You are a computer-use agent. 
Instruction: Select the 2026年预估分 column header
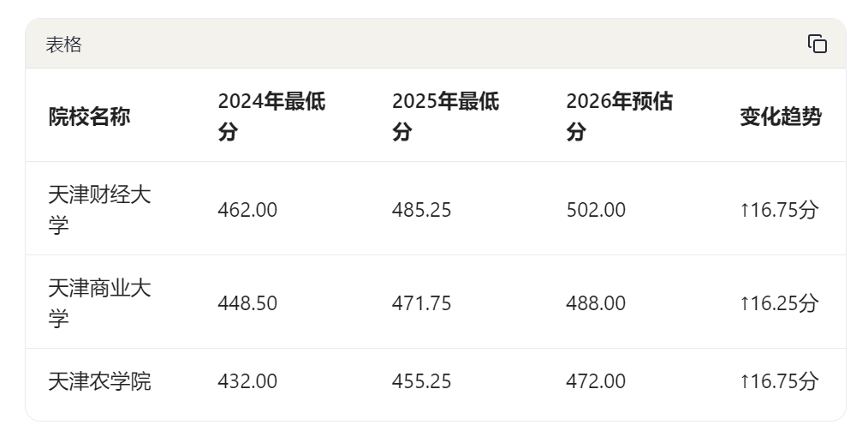click(620, 117)
